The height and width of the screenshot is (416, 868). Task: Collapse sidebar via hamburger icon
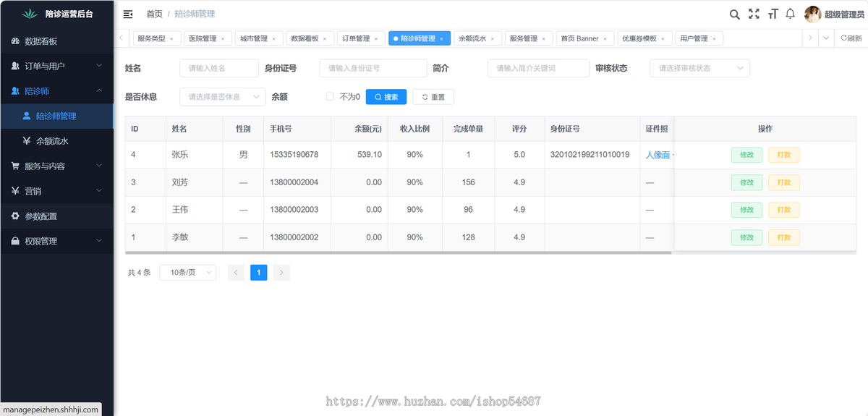[128, 14]
